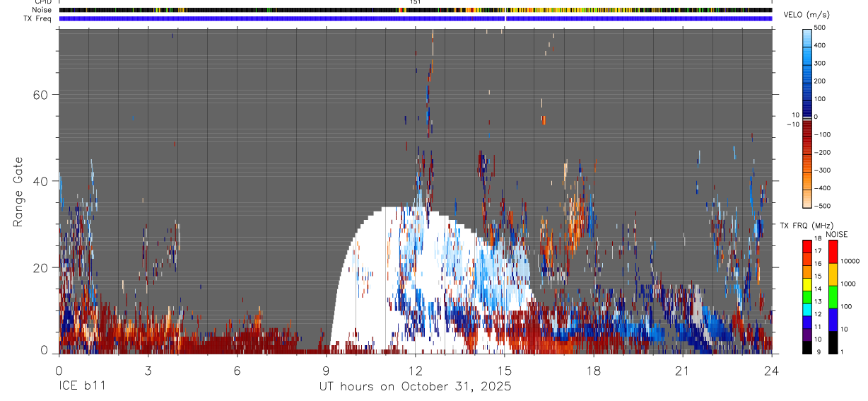Select the 12 tick on UT hours axis
The height and width of the screenshot is (401, 868).
(x=416, y=371)
